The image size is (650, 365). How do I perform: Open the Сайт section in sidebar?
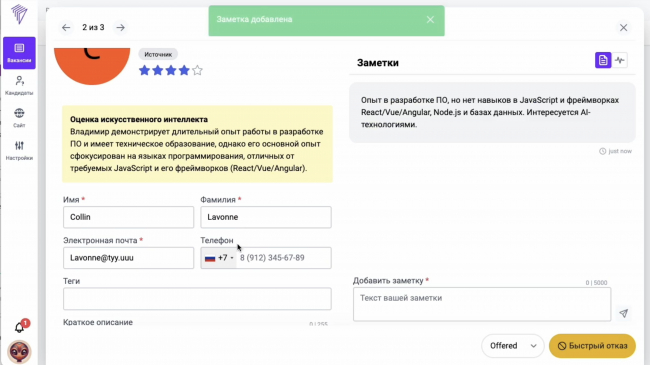click(19, 118)
